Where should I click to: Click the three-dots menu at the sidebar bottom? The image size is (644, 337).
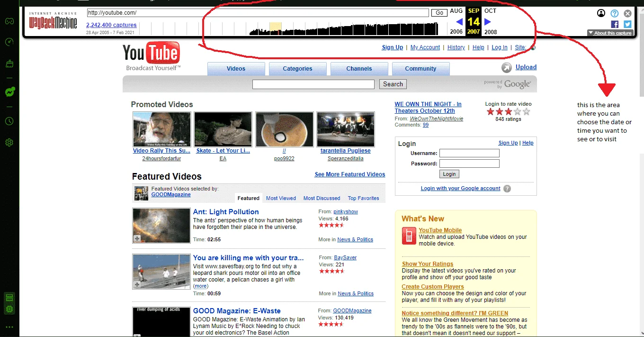click(x=9, y=327)
